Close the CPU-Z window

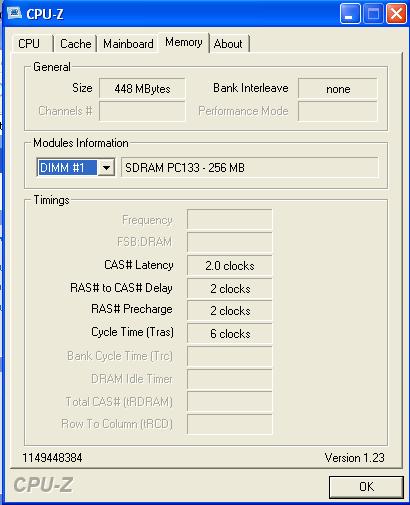(x=396, y=14)
